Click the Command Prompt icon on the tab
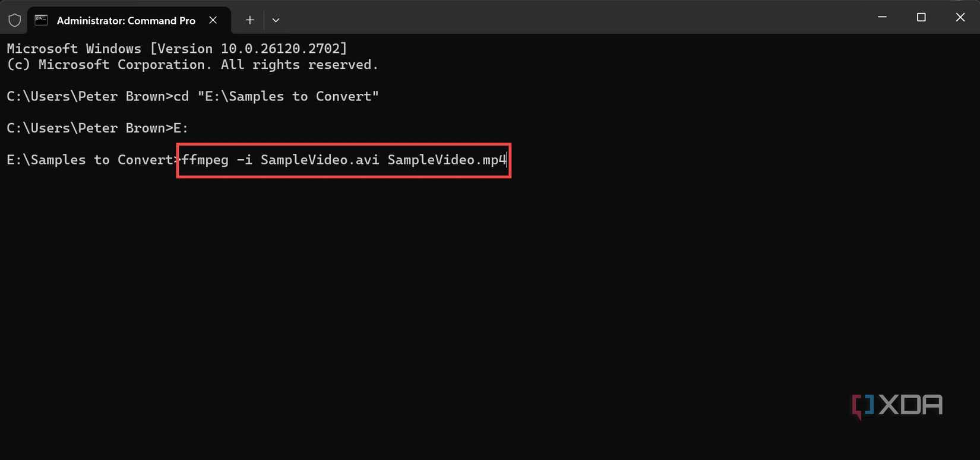This screenshot has width=980, height=460. coord(40,20)
